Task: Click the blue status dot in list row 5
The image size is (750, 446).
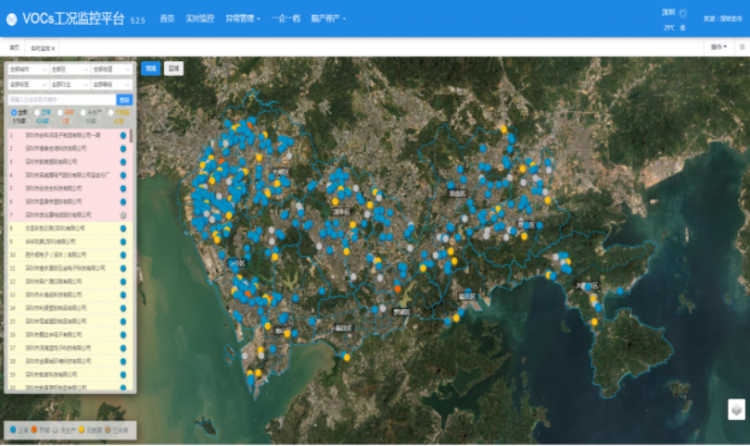Action: (x=123, y=189)
